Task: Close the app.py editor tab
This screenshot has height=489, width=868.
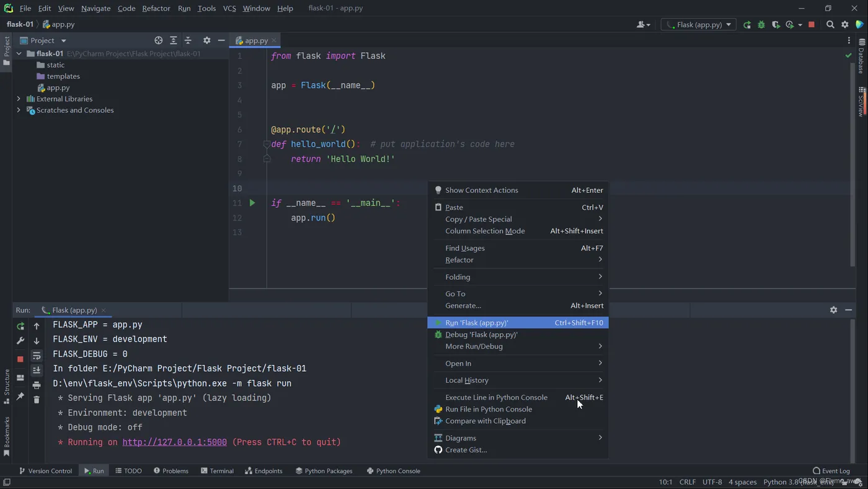Action: click(x=274, y=41)
